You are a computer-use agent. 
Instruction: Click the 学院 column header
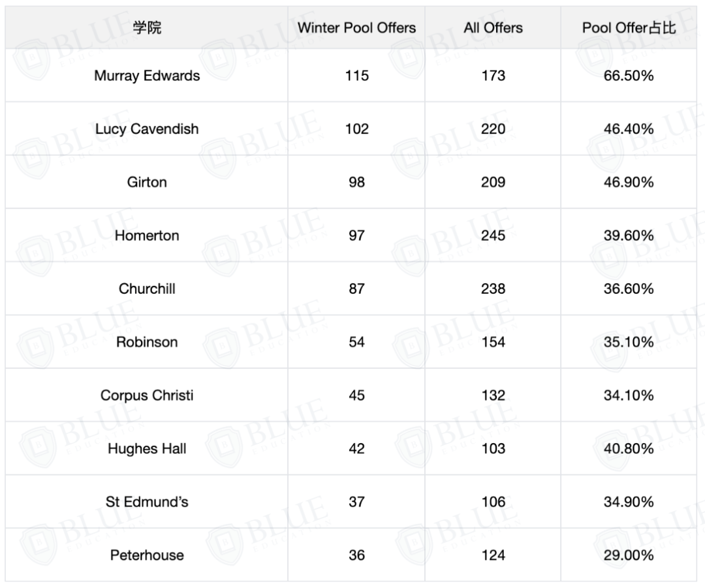147,28
